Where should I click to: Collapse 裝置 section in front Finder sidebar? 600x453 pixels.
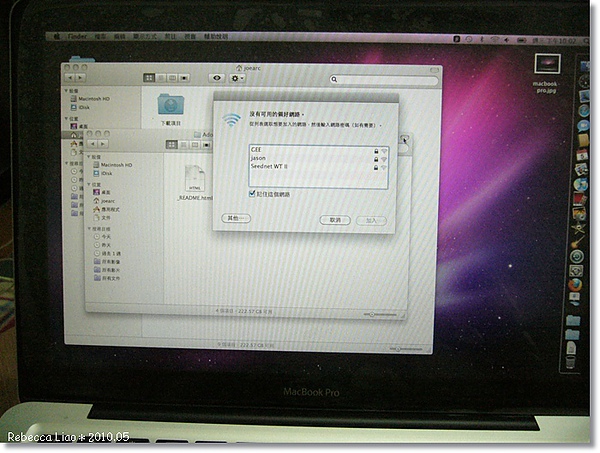coord(89,157)
